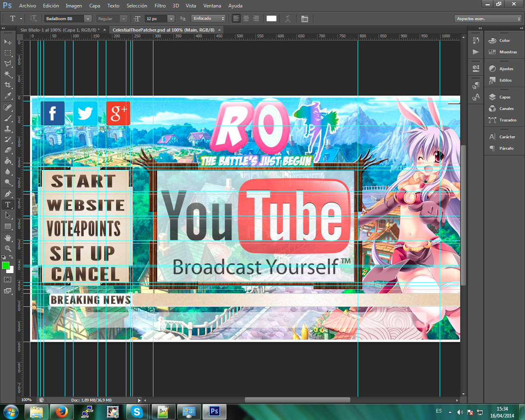Select the Zoom tool
This screenshot has height=420, width=525.
click(8, 248)
